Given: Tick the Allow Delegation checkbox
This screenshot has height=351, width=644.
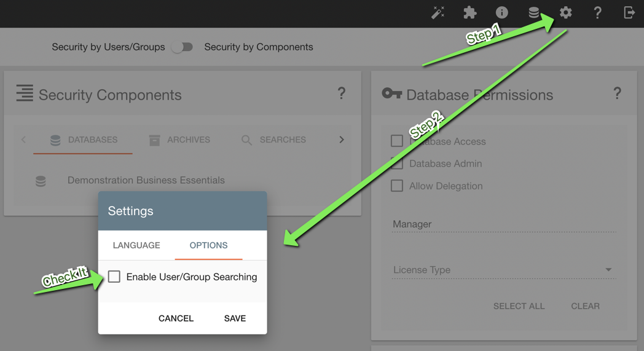Looking at the screenshot, I should pyautogui.click(x=397, y=186).
